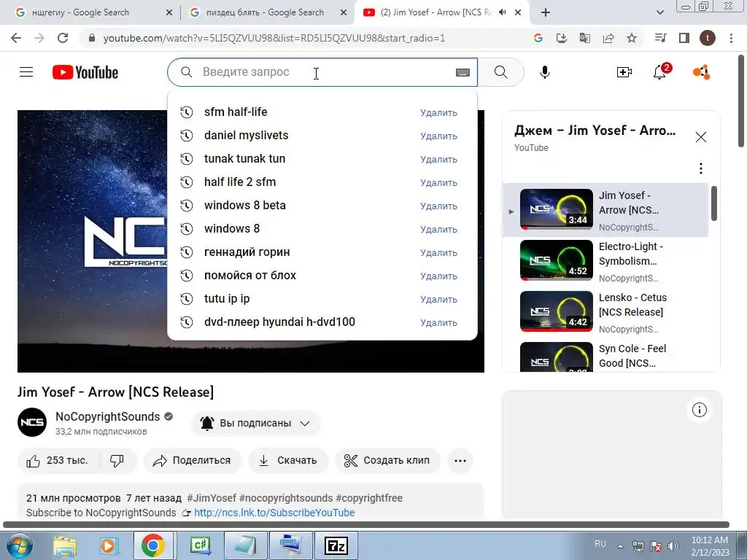
Task: Click install app icon in address bar
Action: click(562, 38)
